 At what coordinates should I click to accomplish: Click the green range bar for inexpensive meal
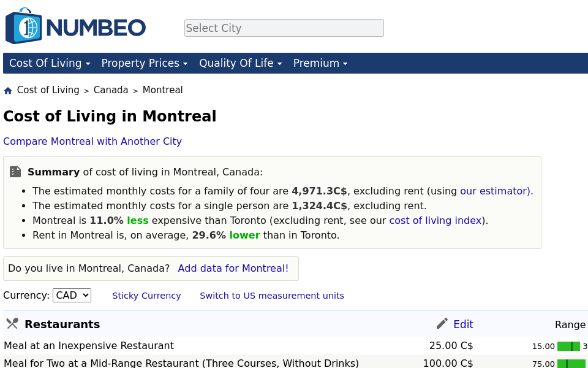[x=570, y=346]
